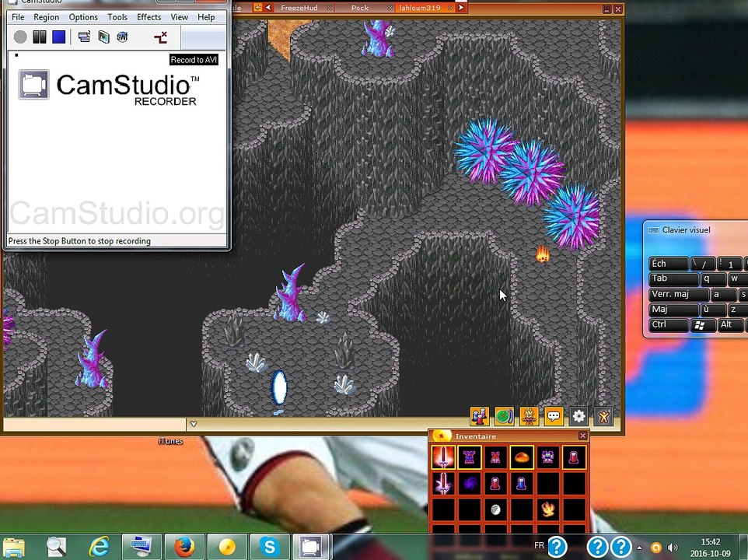Click the white oval portal in the game
This screenshot has height=560, width=748.
click(280, 387)
